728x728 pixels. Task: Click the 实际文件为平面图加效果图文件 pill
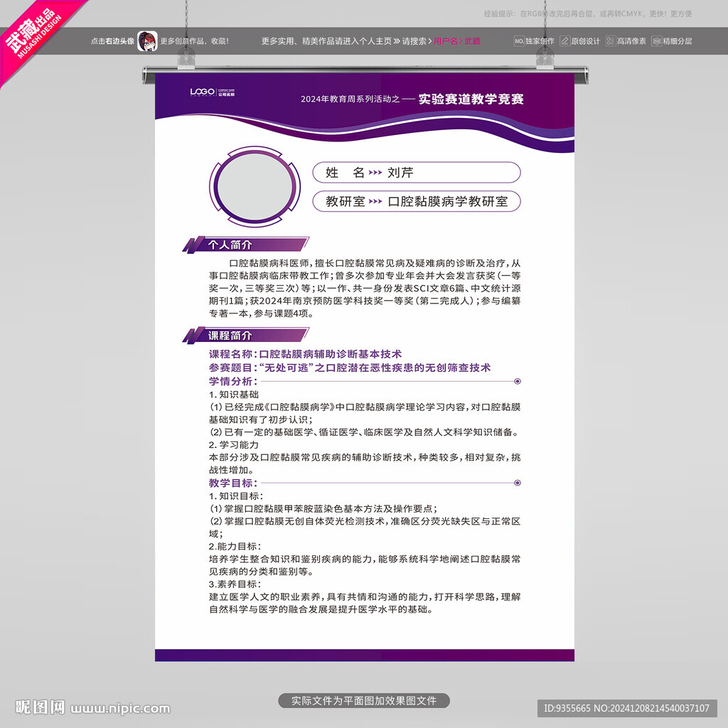(x=364, y=700)
